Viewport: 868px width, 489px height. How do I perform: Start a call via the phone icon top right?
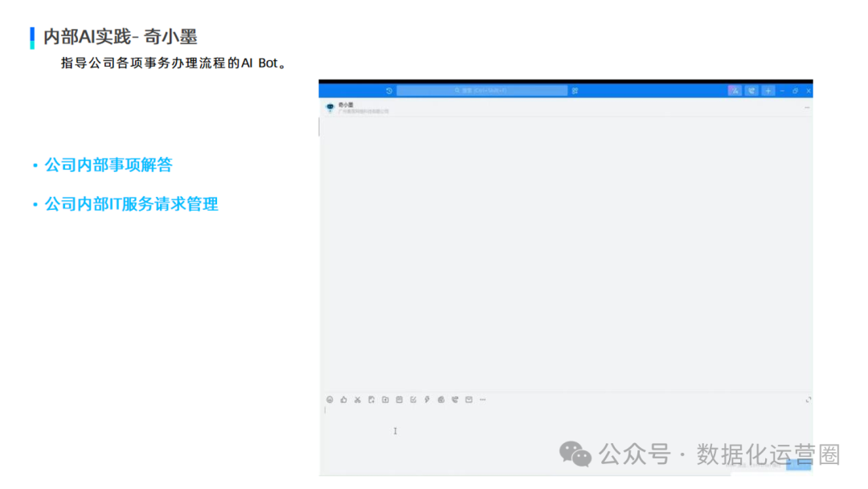pos(750,91)
